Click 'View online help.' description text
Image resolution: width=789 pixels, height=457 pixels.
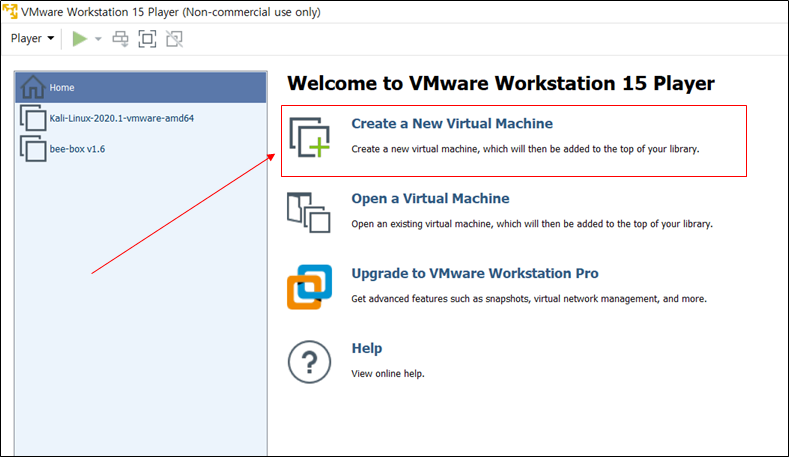tap(388, 373)
